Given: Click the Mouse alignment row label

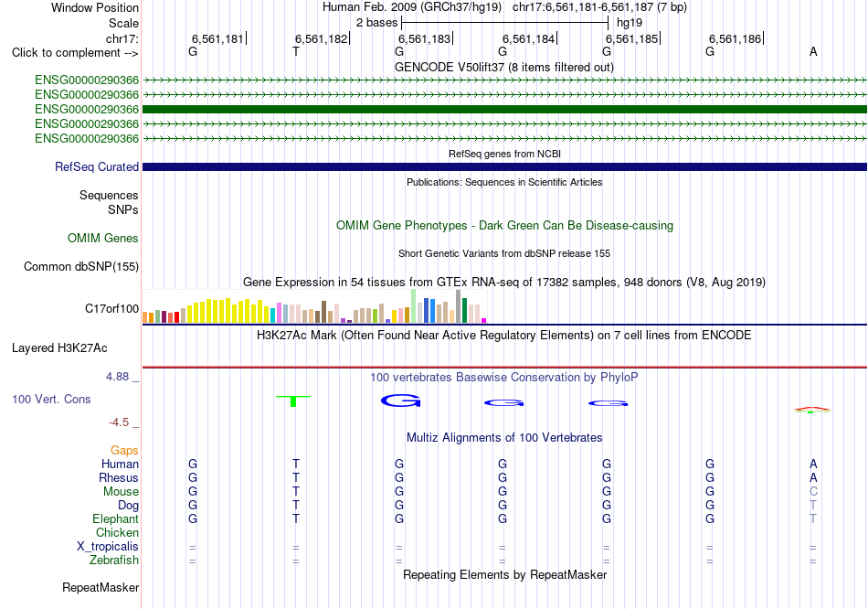Looking at the screenshot, I should click(x=121, y=492).
